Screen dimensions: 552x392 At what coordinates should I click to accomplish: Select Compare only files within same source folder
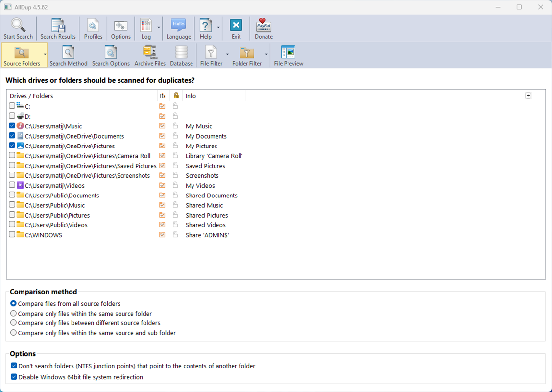tap(13, 313)
